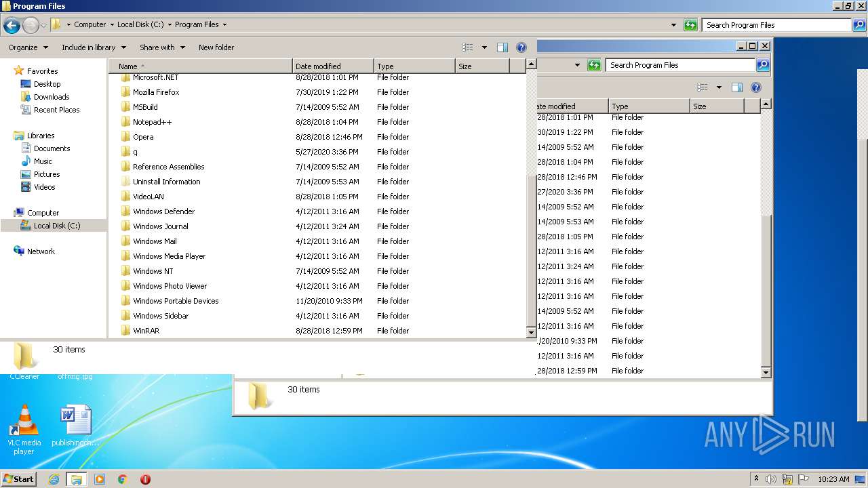Click change view icon in back window

[703, 87]
